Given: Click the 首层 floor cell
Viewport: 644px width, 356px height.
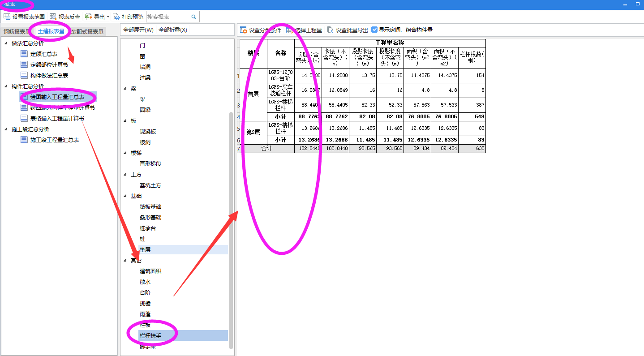Looking at the screenshot, I should click(253, 94).
